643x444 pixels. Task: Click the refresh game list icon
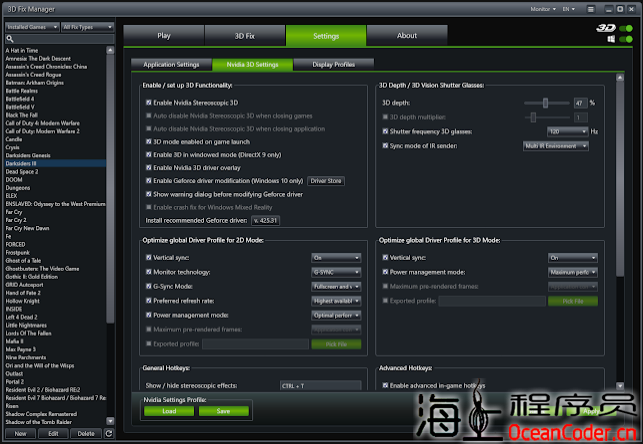(109, 433)
